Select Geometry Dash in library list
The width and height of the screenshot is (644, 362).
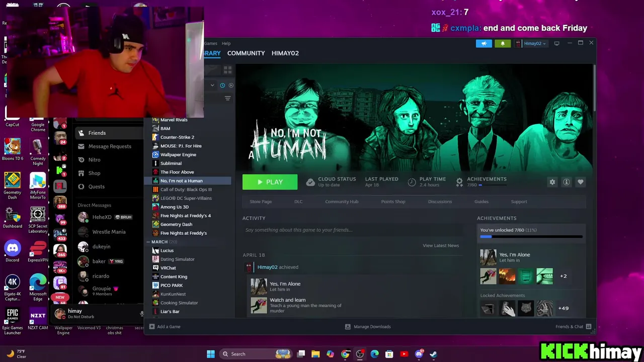pos(176,224)
